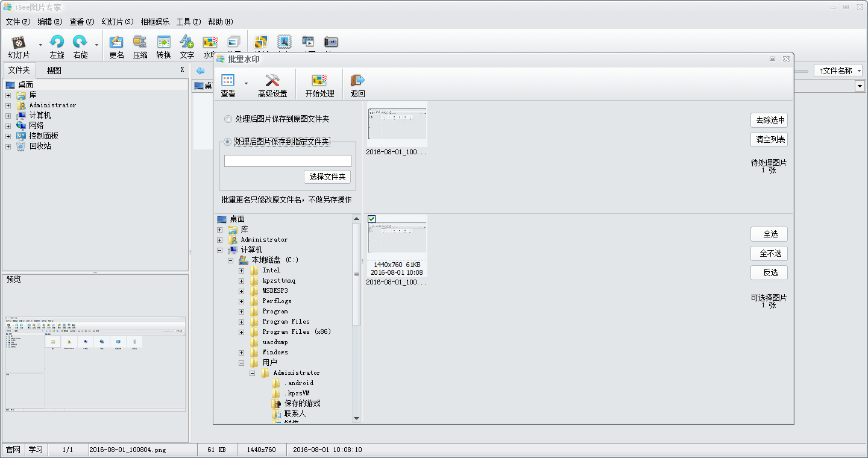868x458 pixels.
Task: Click the 幻灯片 slideshow toolbar icon
Action: [x=19, y=42]
